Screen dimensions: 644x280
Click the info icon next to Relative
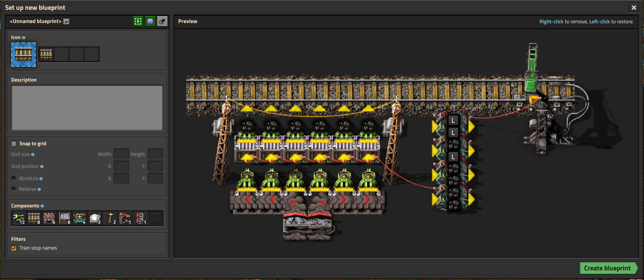click(x=39, y=189)
